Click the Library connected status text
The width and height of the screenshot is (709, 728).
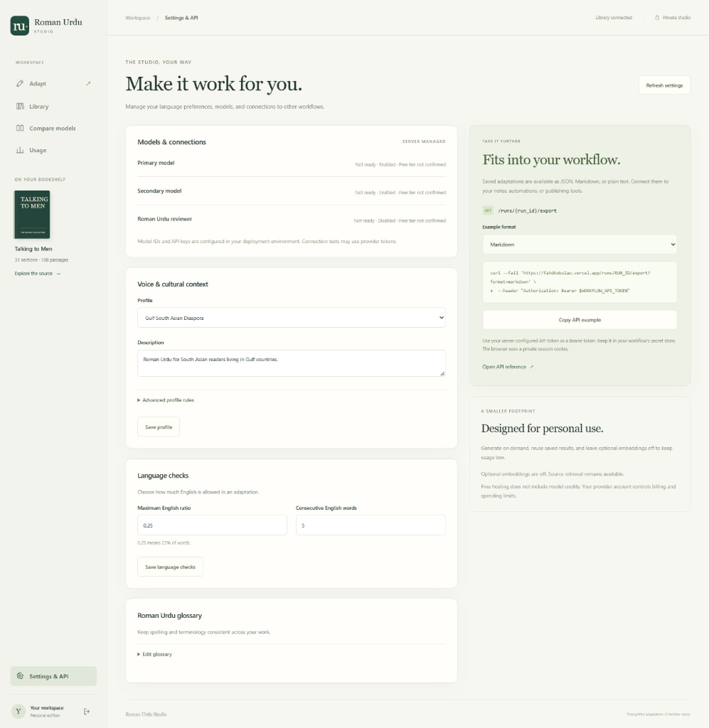(x=613, y=18)
